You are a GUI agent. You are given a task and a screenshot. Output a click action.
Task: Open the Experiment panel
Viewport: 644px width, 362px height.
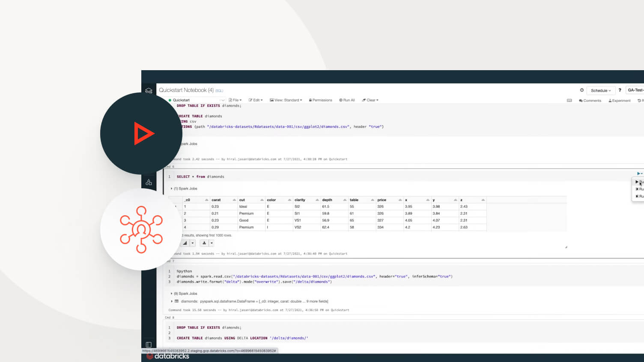pos(620,101)
